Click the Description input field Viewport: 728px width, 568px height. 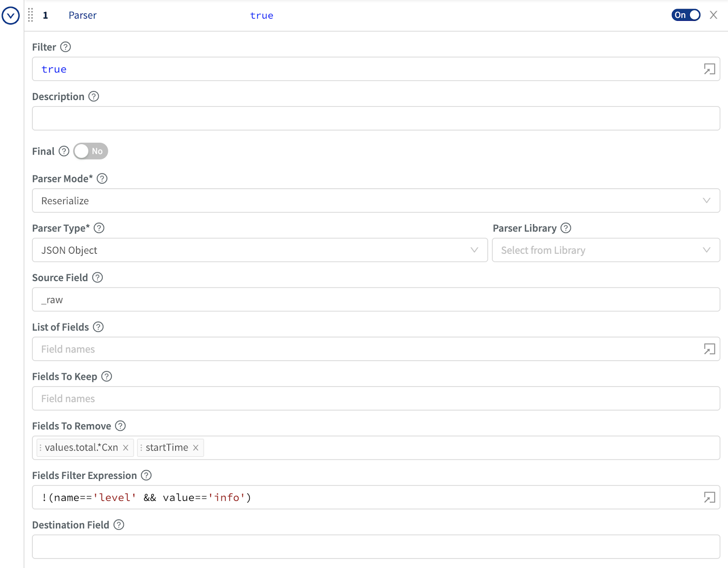click(376, 118)
